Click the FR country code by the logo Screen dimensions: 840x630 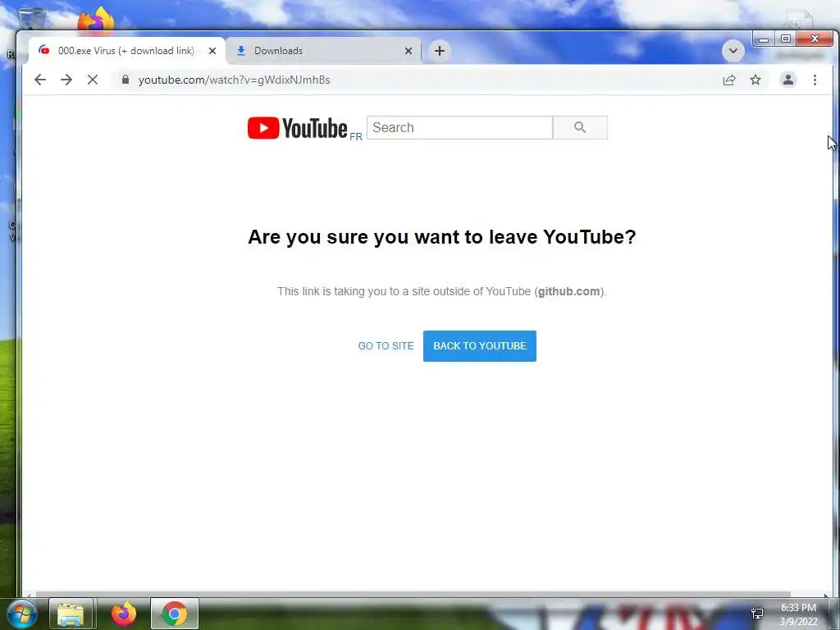[x=356, y=137]
